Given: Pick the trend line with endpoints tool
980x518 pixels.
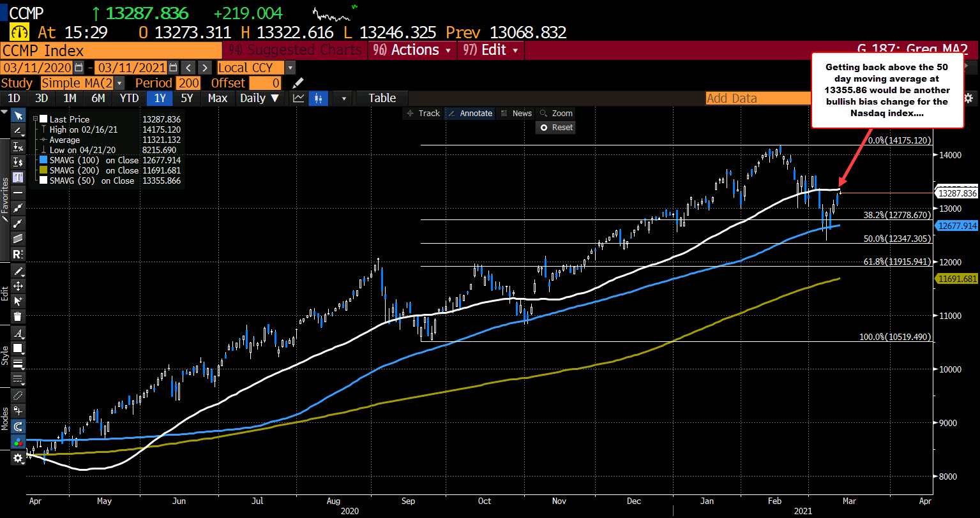Looking at the screenshot, I should click(x=19, y=209).
